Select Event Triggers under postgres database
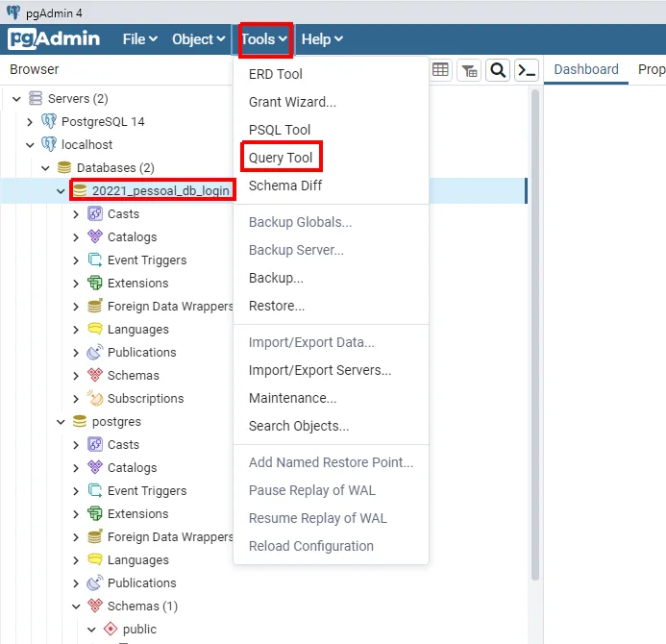Viewport: 666px width, 644px height. [147, 490]
